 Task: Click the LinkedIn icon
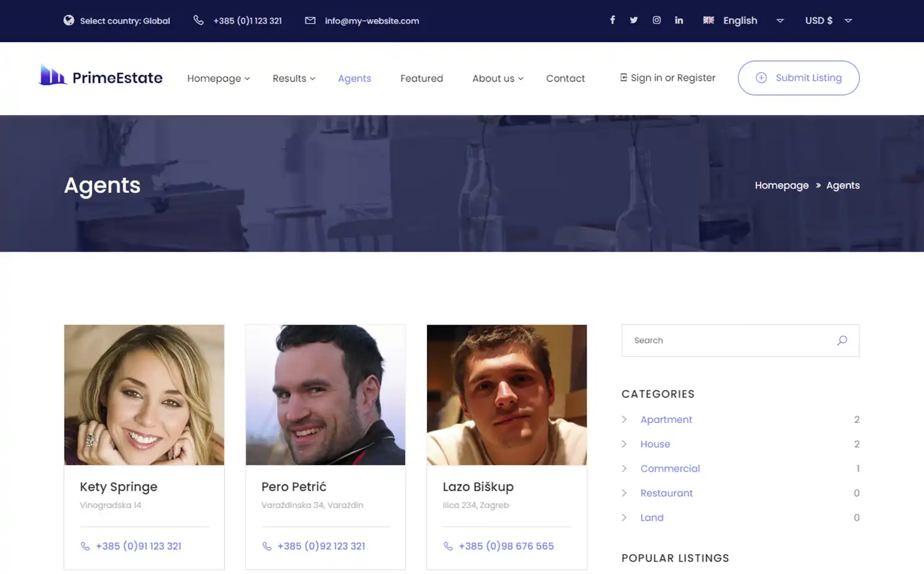(679, 20)
